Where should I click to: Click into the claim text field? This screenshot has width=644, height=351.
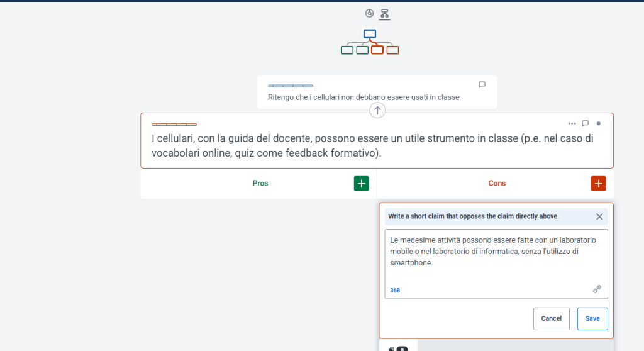click(x=496, y=258)
